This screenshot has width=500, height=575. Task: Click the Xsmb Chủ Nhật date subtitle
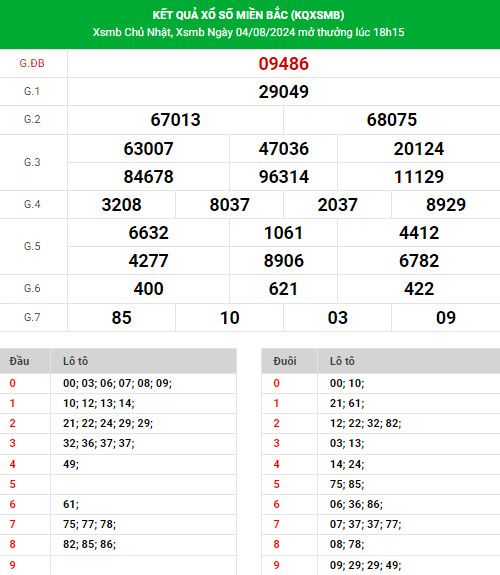click(248, 32)
